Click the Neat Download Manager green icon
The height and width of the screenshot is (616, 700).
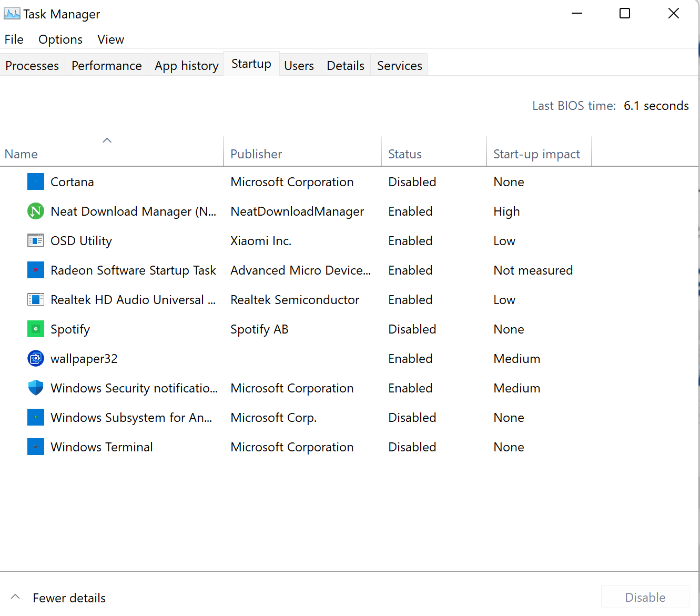click(x=36, y=211)
